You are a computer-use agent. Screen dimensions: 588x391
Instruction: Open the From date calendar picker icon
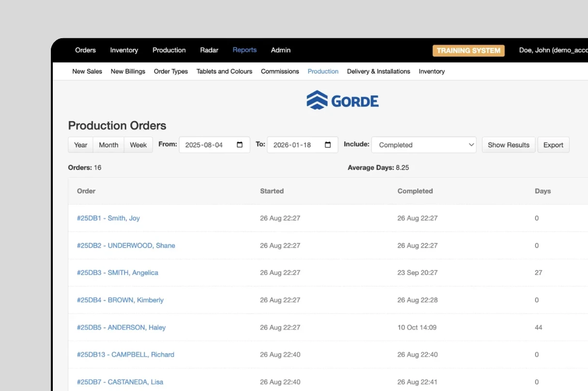pos(240,145)
